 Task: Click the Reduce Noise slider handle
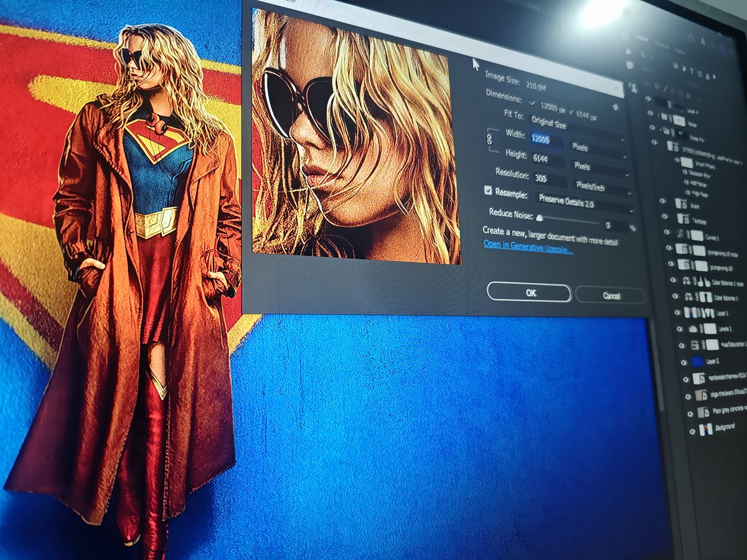(x=539, y=218)
